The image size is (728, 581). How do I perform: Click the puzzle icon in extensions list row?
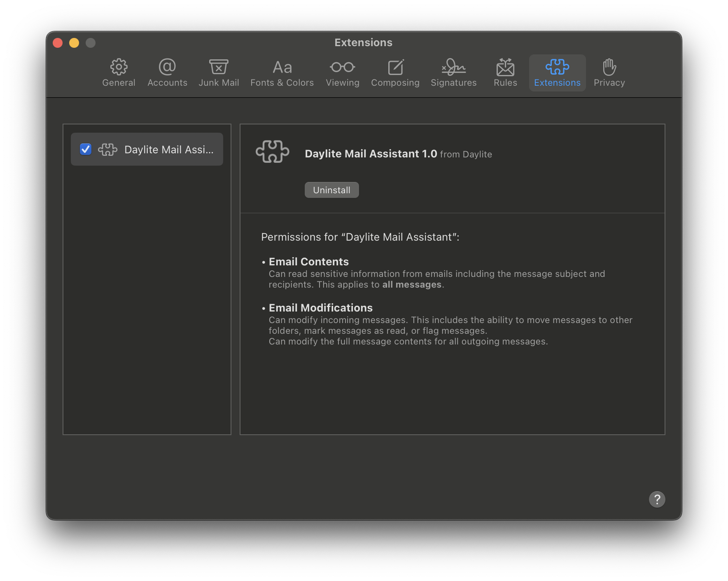107,150
